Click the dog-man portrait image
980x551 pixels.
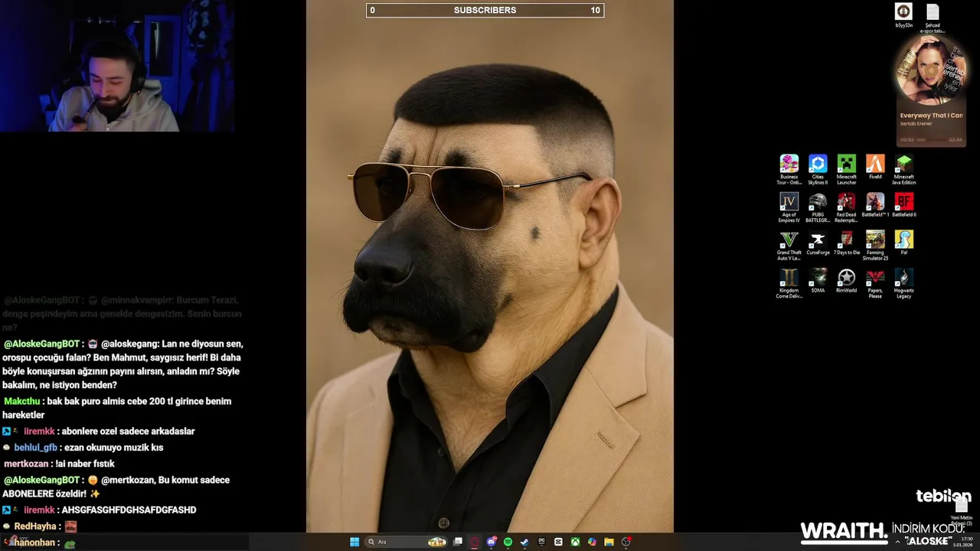pos(490,266)
